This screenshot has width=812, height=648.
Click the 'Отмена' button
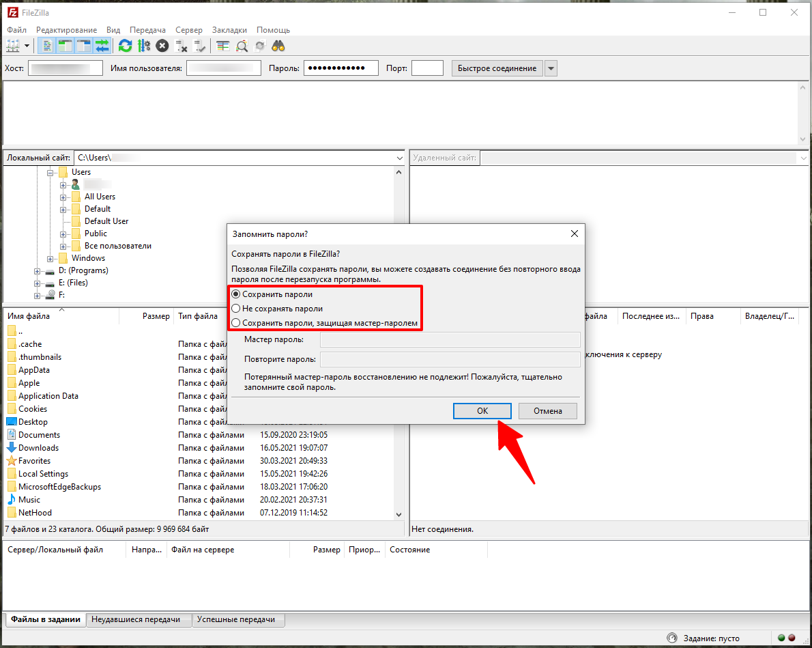pyautogui.click(x=547, y=411)
